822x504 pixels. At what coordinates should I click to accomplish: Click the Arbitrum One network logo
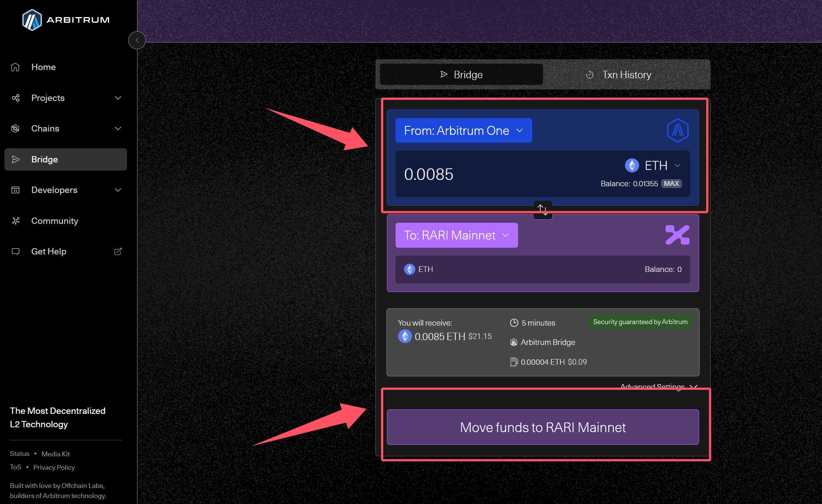pyautogui.click(x=678, y=130)
